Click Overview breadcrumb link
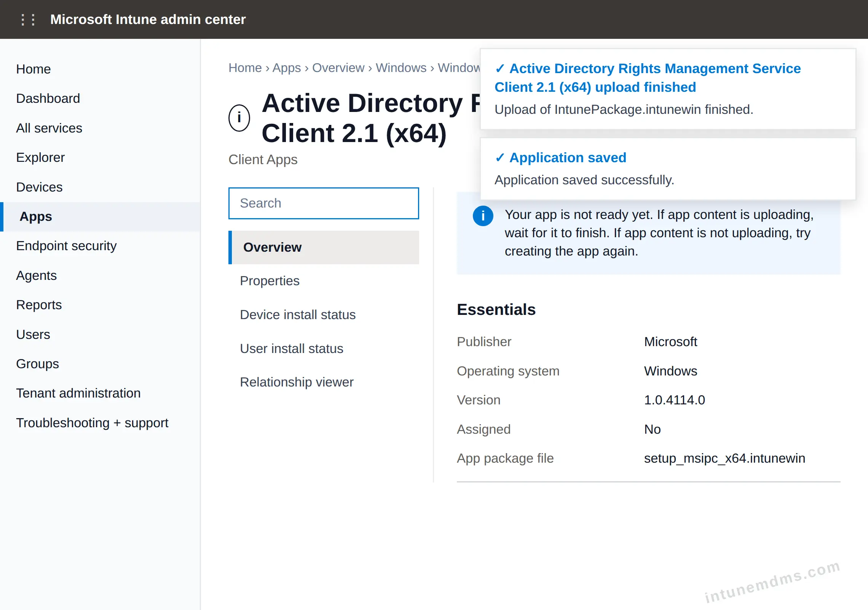 [338, 68]
